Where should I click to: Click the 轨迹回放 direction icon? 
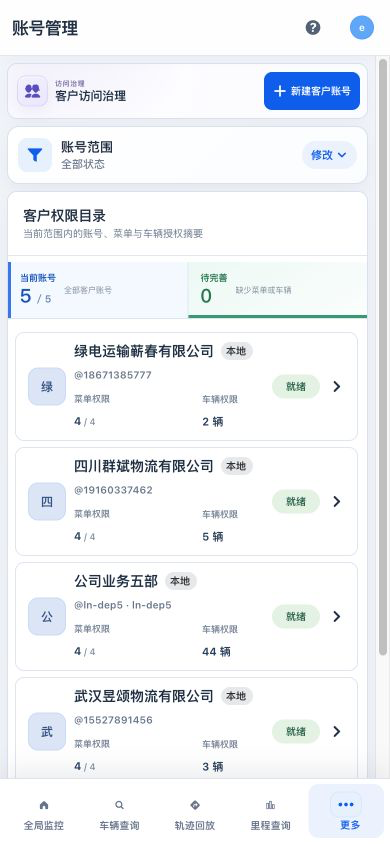195,805
